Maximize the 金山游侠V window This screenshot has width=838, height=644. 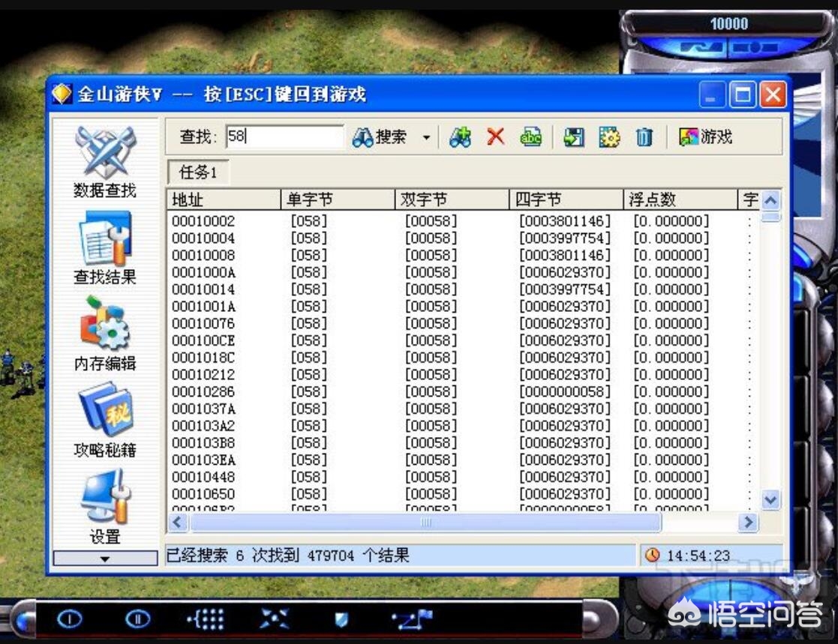point(743,95)
